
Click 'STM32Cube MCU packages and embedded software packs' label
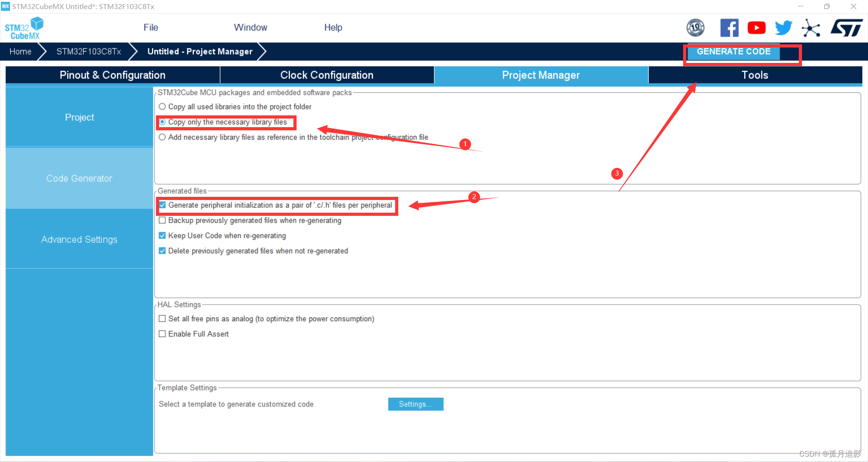click(255, 92)
